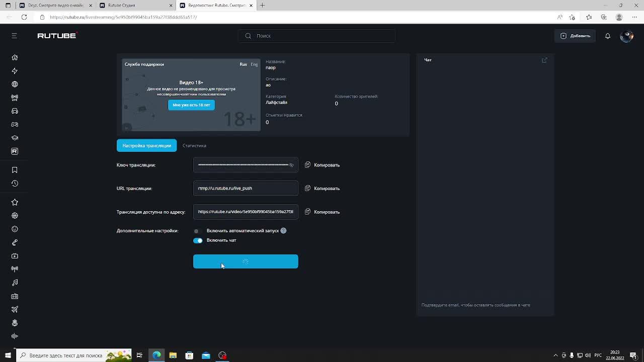Open the car category in sidebar
The height and width of the screenshot is (362, 644).
click(x=15, y=111)
